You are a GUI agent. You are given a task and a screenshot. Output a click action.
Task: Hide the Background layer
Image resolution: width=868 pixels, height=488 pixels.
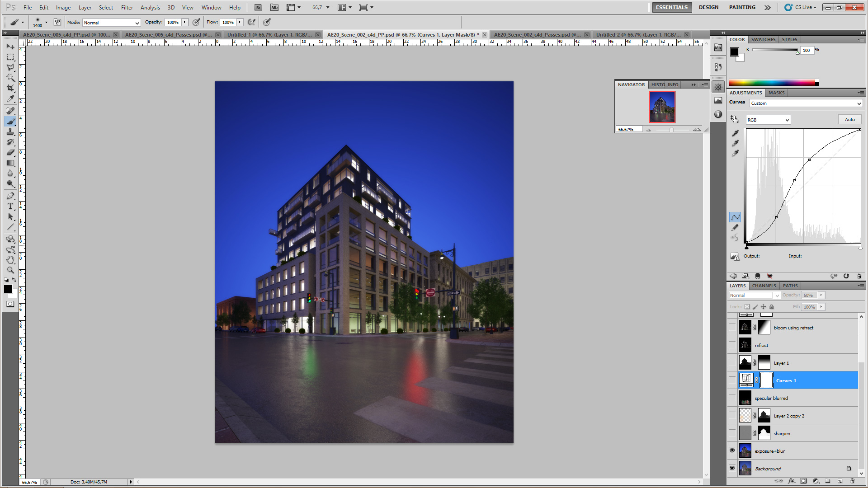[732, 469]
